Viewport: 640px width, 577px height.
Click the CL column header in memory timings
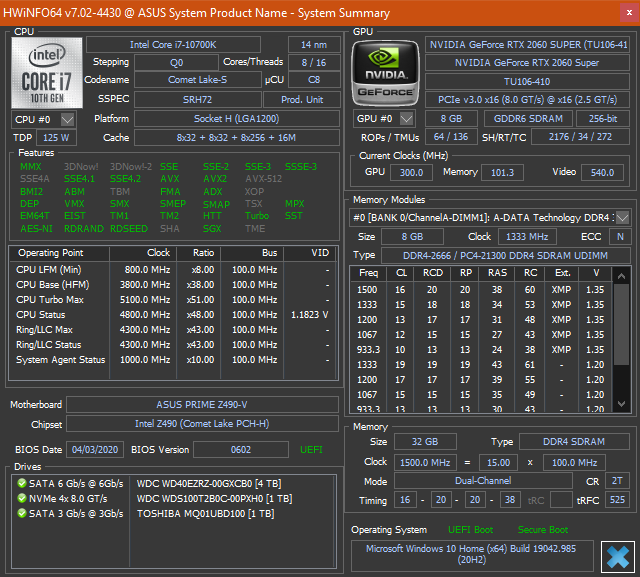(400, 273)
